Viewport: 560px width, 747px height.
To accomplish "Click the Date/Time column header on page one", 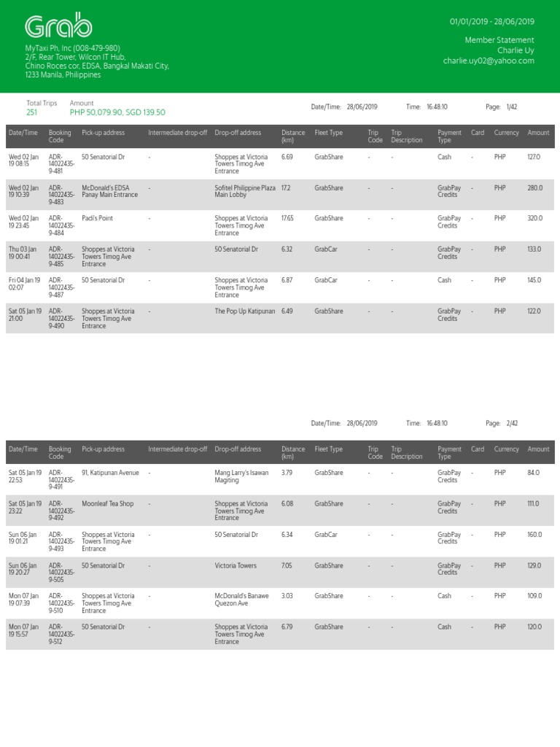I will pyautogui.click(x=23, y=133).
